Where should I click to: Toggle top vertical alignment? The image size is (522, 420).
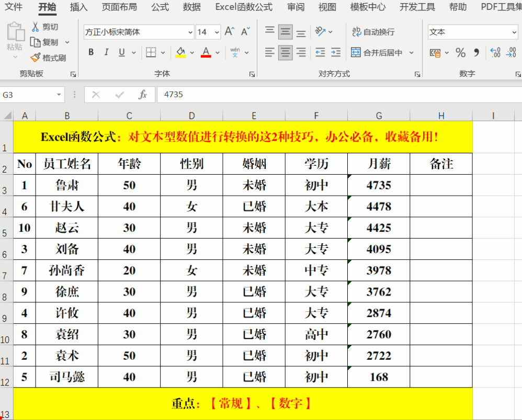coord(270,31)
